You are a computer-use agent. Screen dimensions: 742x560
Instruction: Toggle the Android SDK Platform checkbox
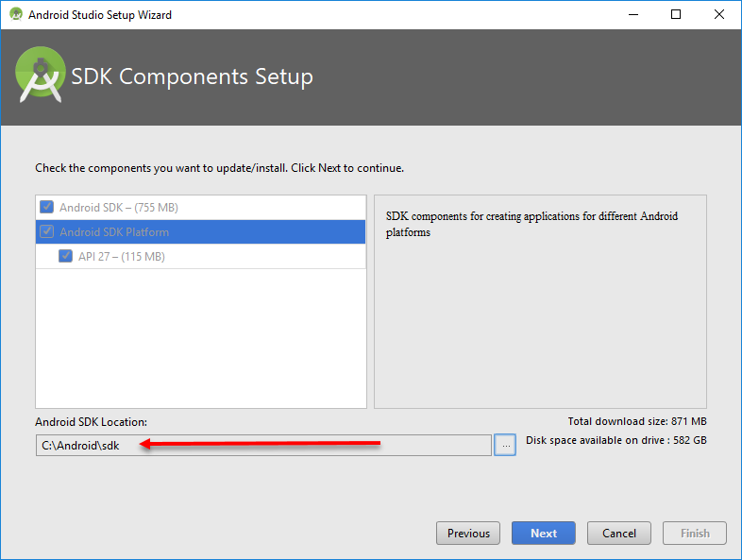[46, 231]
